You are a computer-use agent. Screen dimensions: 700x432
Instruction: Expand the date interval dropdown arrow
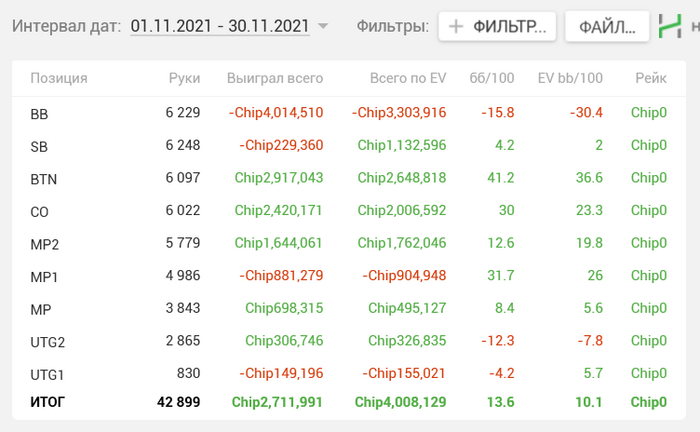coord(323,26)
